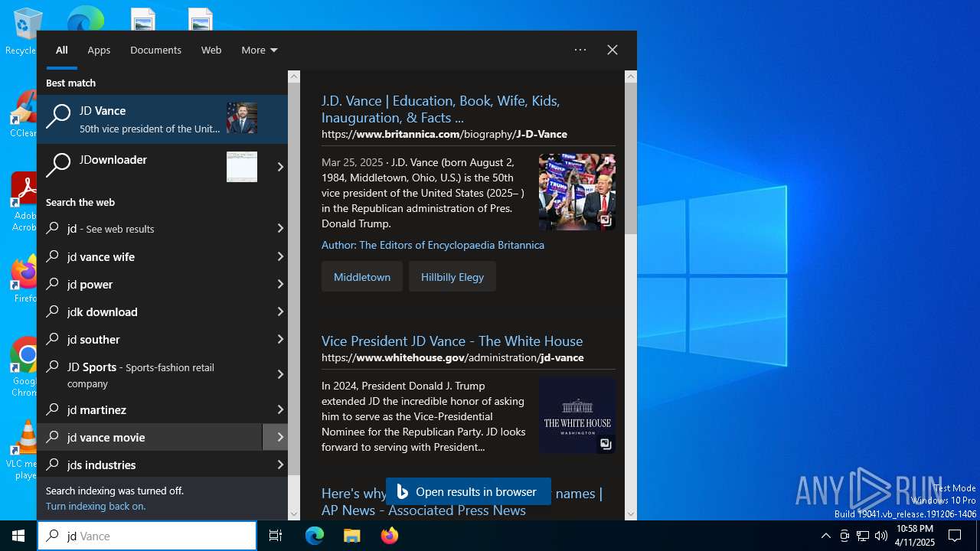Click in the taskbar search input field

(x=147, y=536)
